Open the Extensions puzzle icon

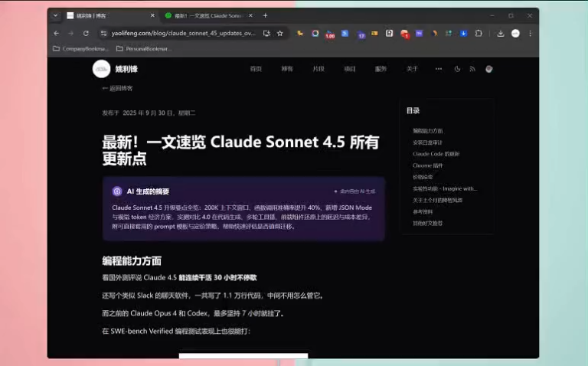click(x=479, y=34)
